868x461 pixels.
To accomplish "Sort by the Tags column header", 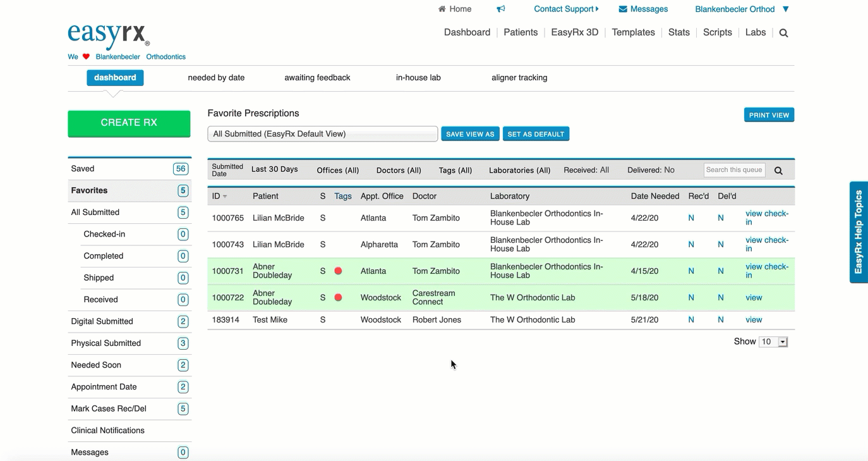I will coord(343,196).
